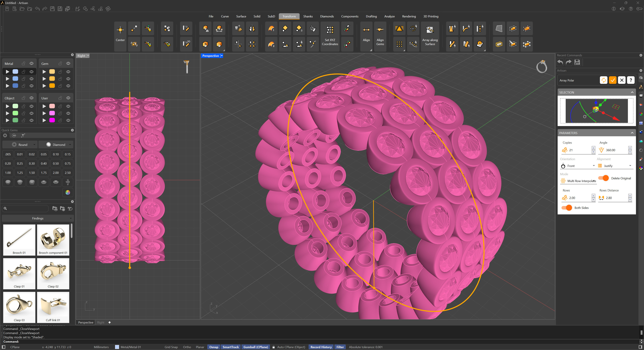
Task: Open the Perspective viewport title dropdown arrow
Action: coord(222,56)
